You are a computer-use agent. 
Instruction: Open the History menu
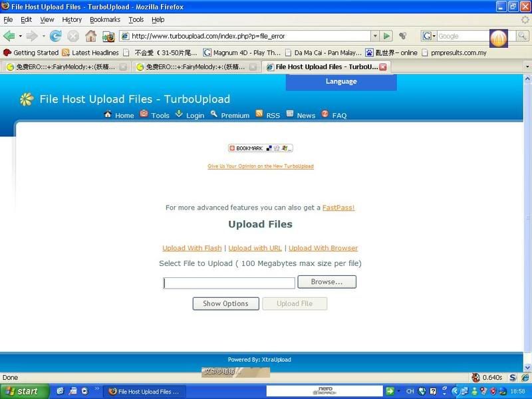point(72,20)
